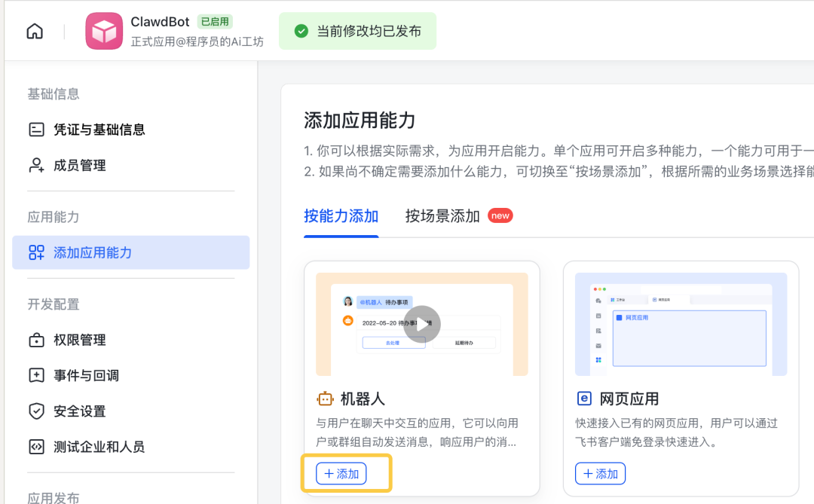This screenshot has width=814, height=504.
Task: Select the 按能力添加 tab
Action: click(x=341, y=214)
